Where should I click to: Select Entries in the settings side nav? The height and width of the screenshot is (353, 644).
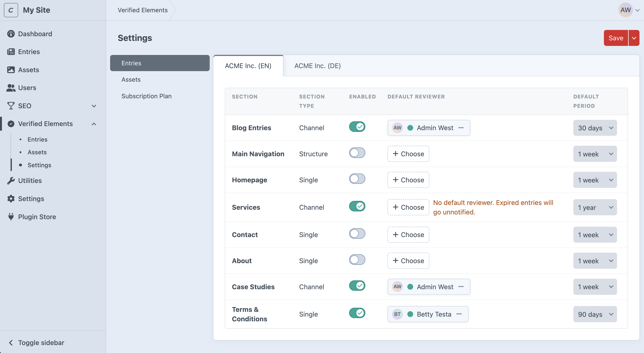(160, 63)
